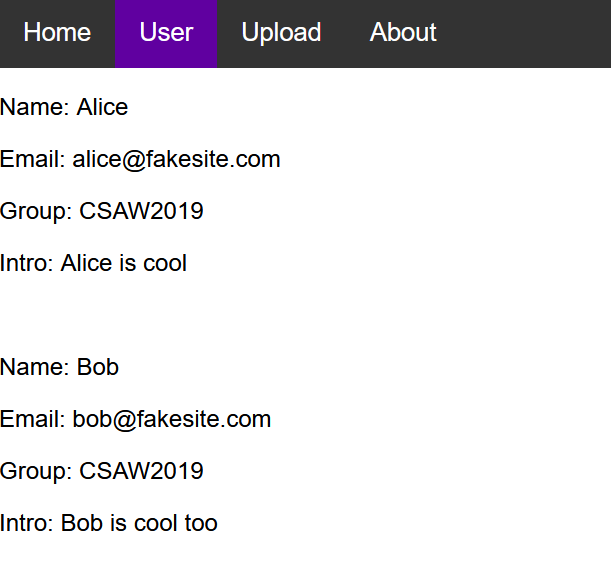Click the 'Intro:' label in Bob's entry
The width and height of the screenshot is (611, 573).
click(x=27, y=523)
